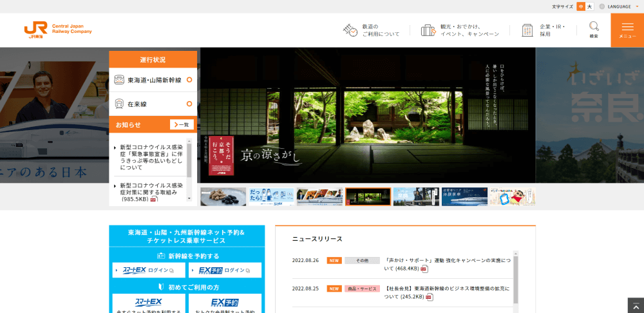644x313 pixels.
Task: Open the LANGUAGE selector
Action: point(619,6)
